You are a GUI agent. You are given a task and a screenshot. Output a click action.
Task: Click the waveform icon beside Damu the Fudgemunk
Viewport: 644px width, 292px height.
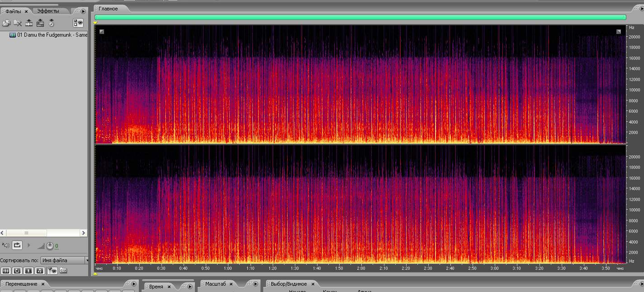13,35
